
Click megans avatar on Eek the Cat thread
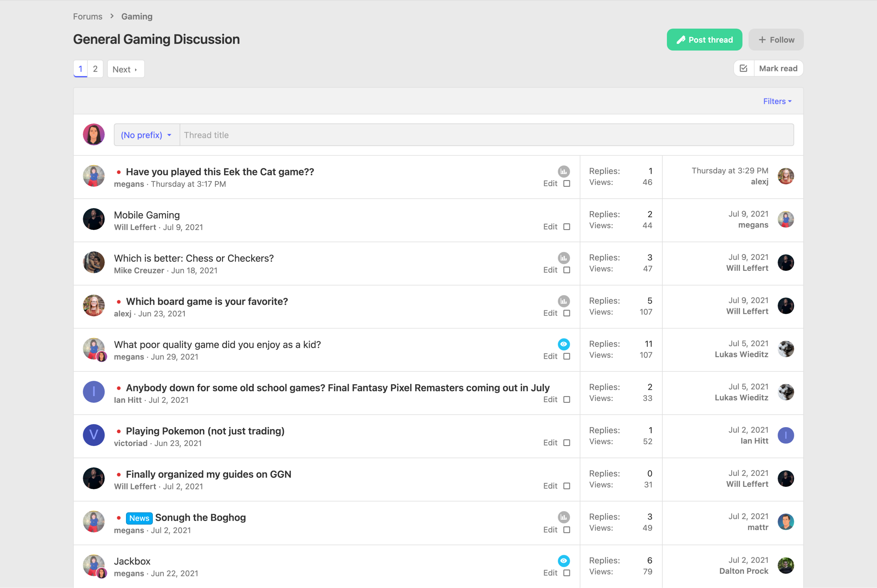(93, 176)
